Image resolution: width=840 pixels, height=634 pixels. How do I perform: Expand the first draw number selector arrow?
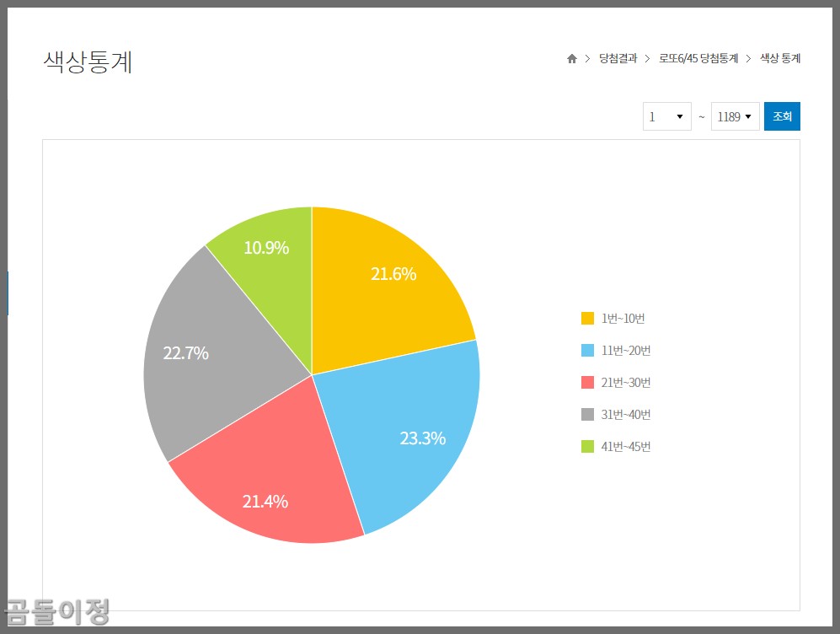click(x=682, y=116)
